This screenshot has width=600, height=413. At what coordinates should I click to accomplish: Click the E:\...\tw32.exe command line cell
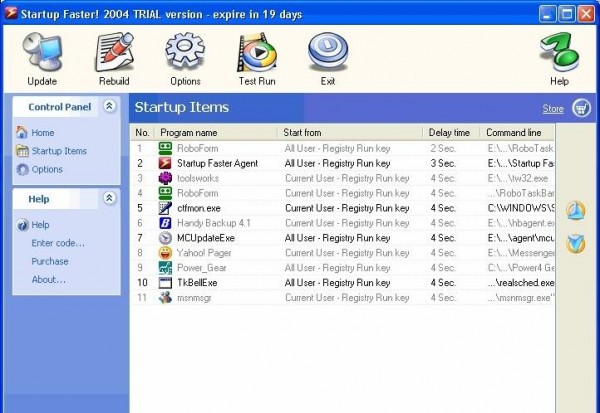coord(518,178)
